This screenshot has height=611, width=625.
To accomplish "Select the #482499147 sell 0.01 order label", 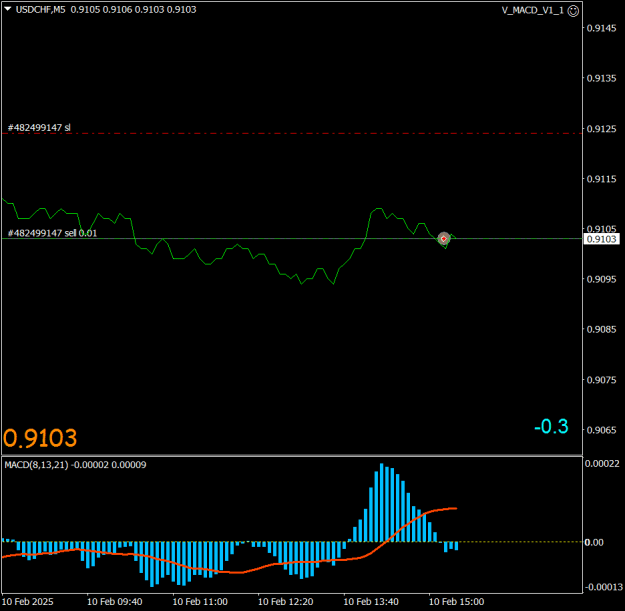I will coord(52,233).
